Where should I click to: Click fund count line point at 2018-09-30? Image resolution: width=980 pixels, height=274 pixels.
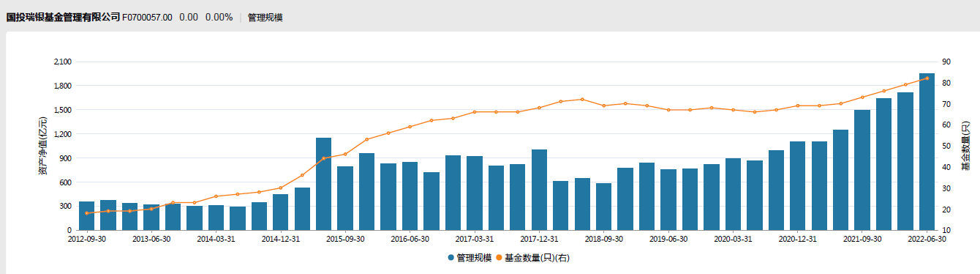pyautogui.click(x=603, y=105)
